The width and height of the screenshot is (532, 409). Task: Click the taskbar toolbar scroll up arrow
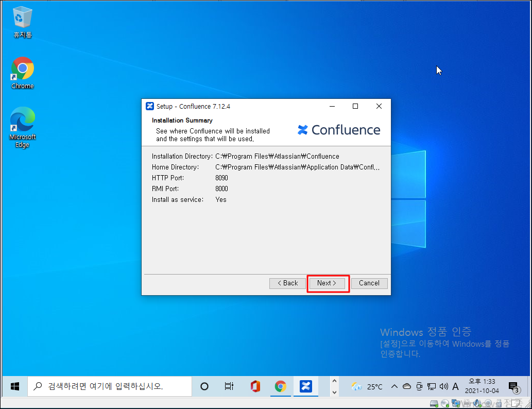(x=334, y=381)
